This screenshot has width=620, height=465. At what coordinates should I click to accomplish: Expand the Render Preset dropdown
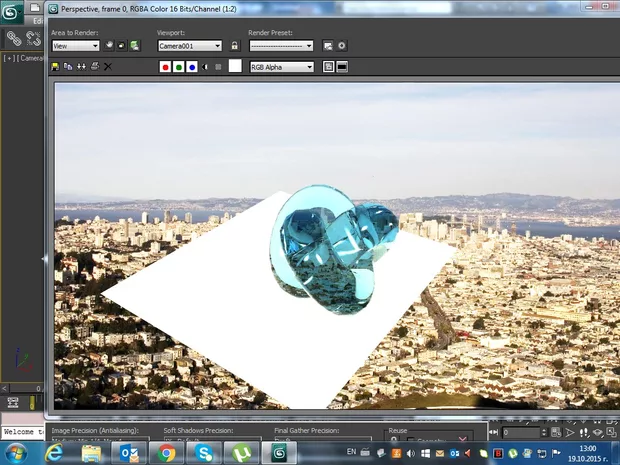(x=281, y=45)
